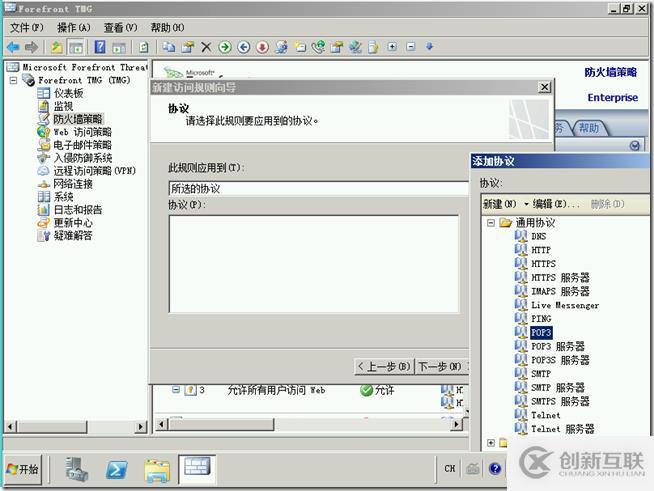Click the black X Delete toolbar icon

[206, 47]
